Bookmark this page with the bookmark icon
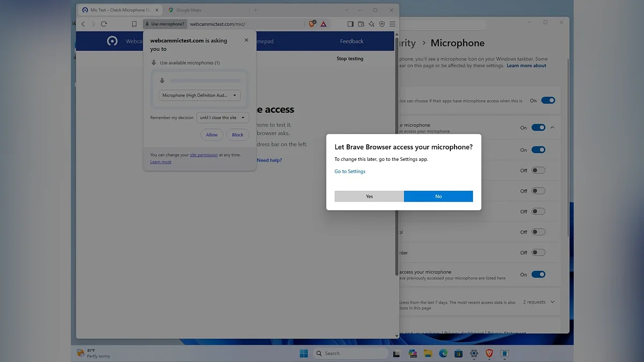Viewport: 644px width, 362px height. click(134, 24)
